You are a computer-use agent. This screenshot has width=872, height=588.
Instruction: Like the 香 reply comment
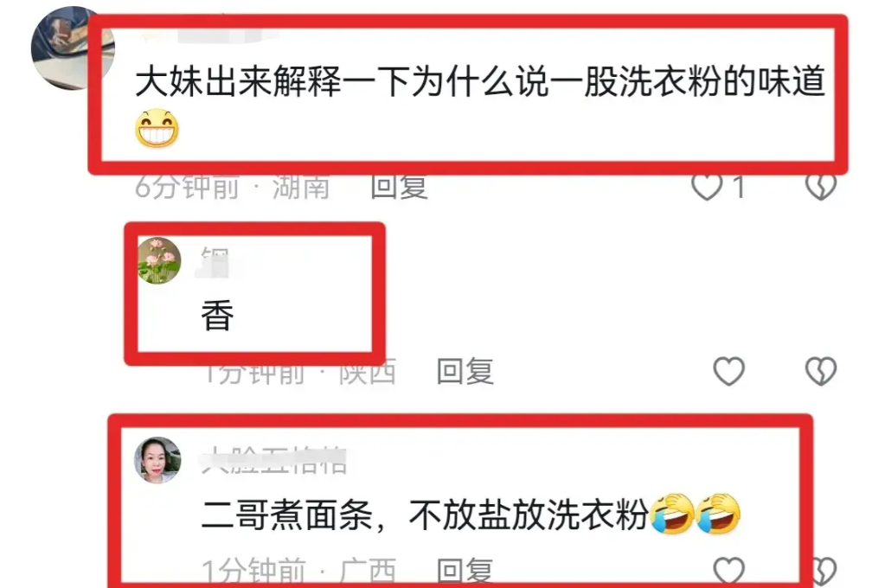click(729, 371)
